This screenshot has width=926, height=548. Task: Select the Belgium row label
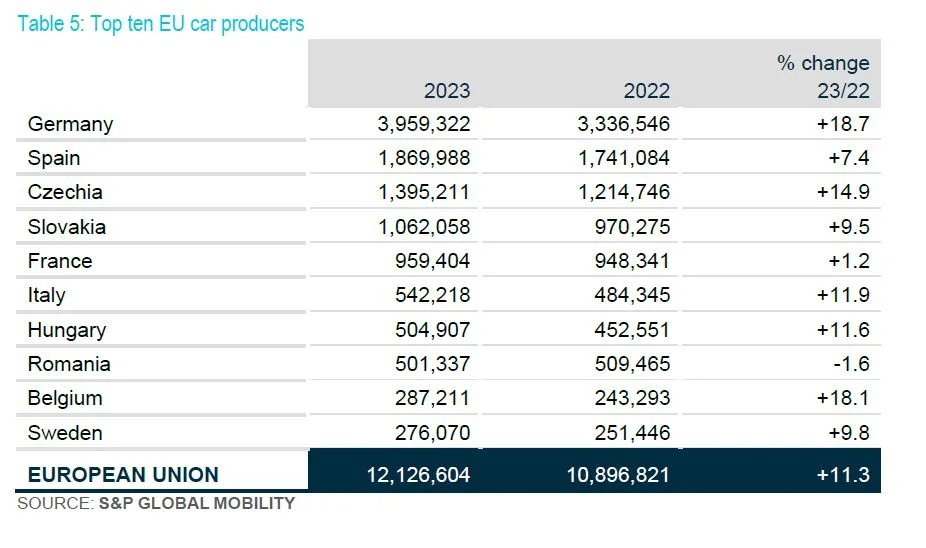(x=65, y=398)
